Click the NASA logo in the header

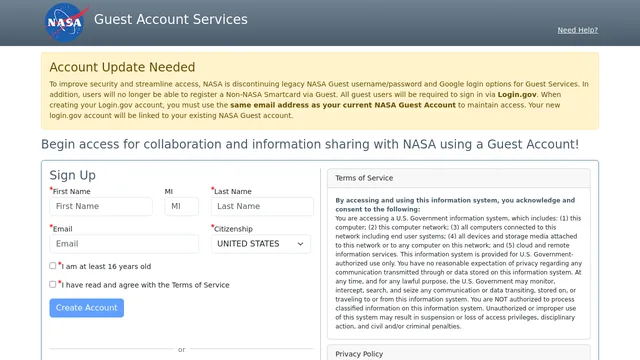point(66,22)
